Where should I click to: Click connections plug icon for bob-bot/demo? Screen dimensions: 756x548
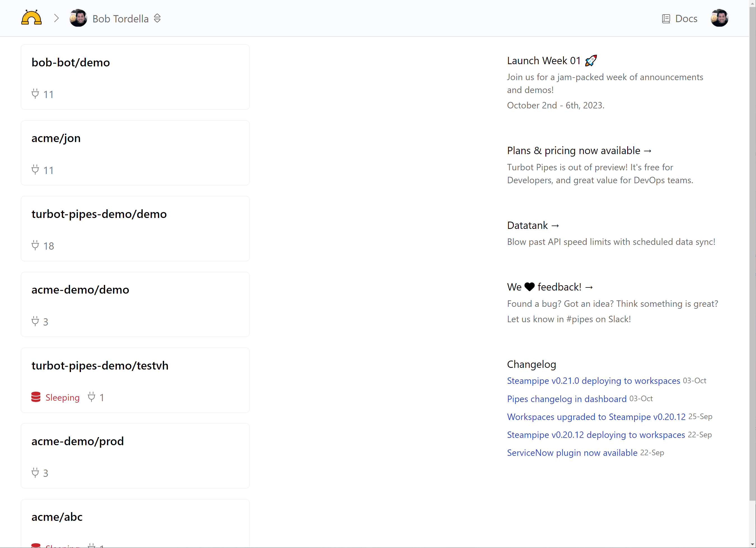coord(35,94)
